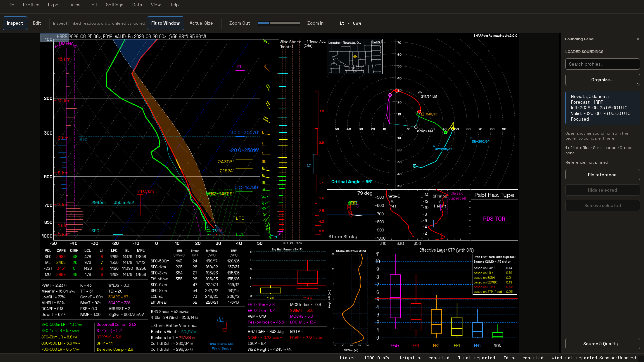Open Source & Quality dialog
The height and width of the screenshot is (362, 644).
tap(602, 344)
